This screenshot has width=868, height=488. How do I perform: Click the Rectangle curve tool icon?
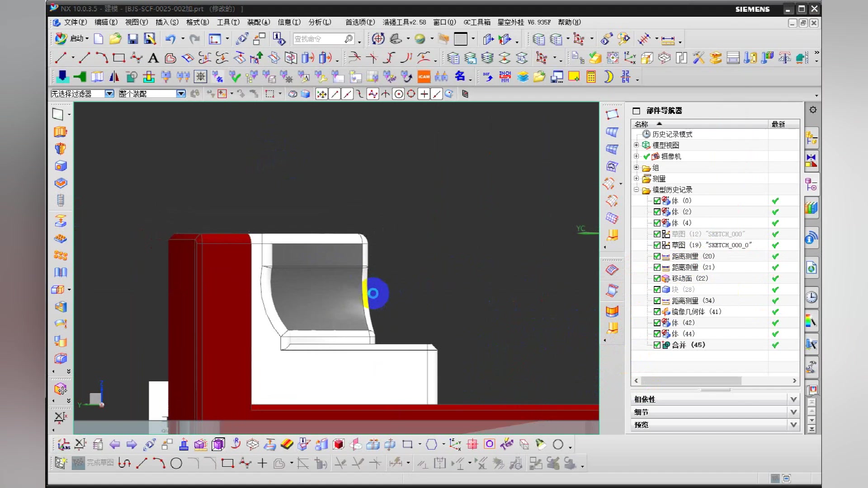119,58
